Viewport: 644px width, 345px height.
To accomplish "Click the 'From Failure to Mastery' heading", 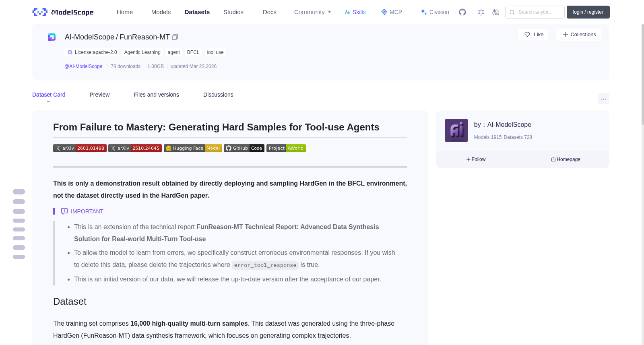I will point(216,127).
